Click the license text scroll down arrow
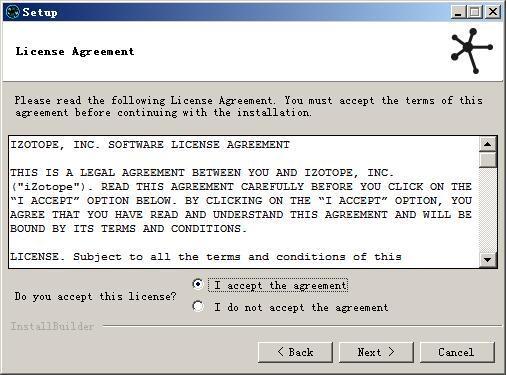 pos(487,260)
